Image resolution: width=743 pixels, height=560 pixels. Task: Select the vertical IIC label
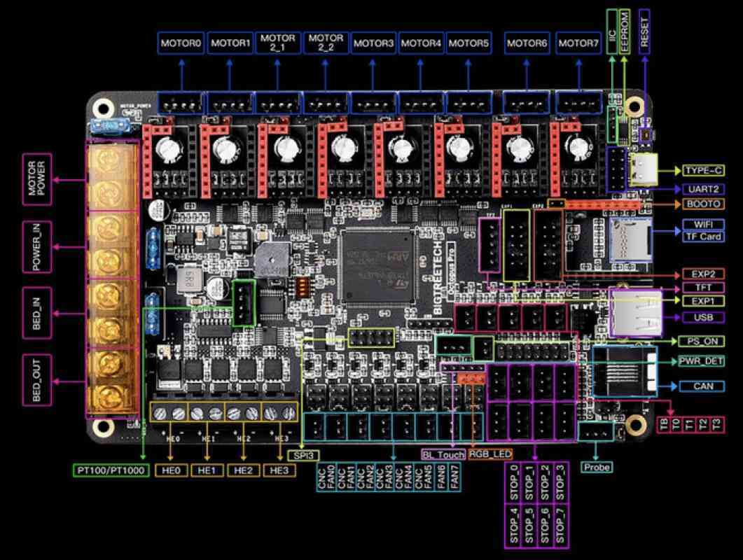612,31
